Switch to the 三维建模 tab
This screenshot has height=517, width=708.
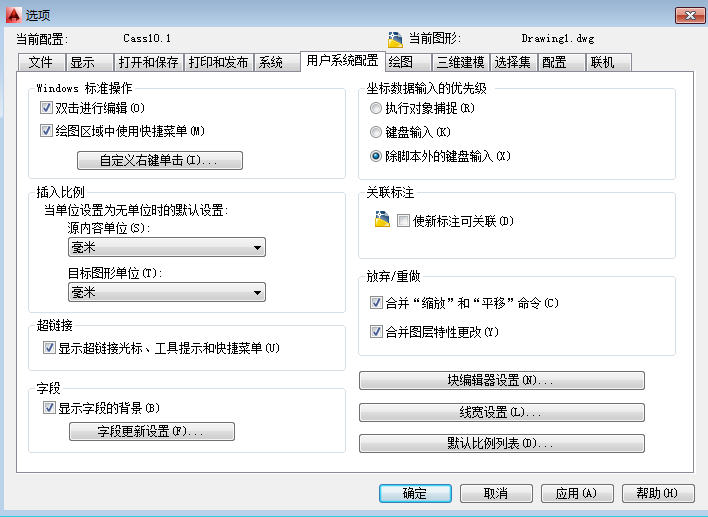(x=461, y=63)
